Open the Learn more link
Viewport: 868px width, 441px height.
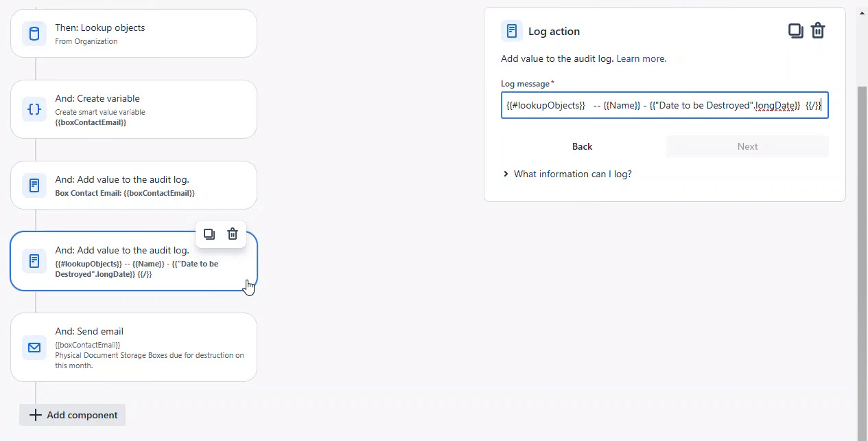pyautogui.click(x=641, y=59)
